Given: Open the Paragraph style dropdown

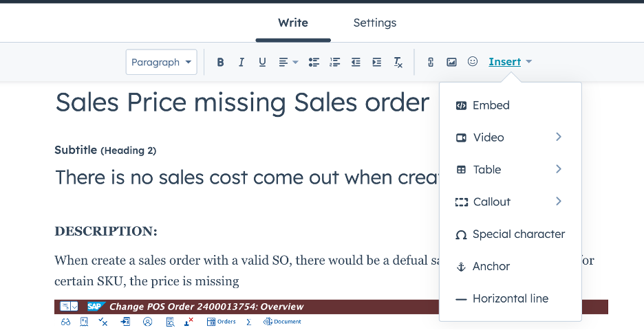Looking at the screenshot, I should point(161,62).
